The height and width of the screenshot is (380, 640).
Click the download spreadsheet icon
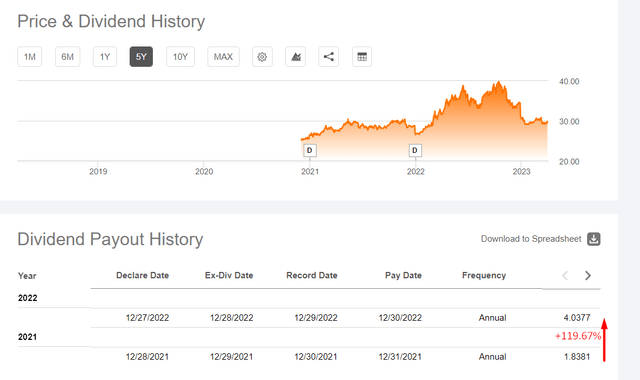[593, 239]
